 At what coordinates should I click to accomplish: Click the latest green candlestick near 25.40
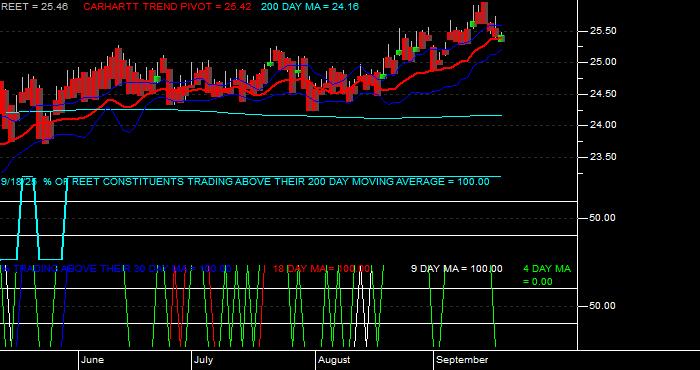coord(502,39)
